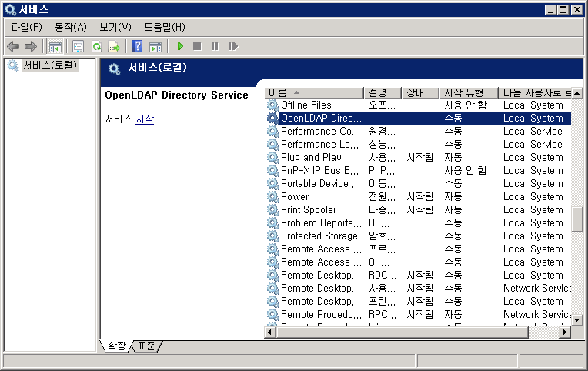This screenshot has width=588, height=371.
Task: Sort by the 다음 사용자로 column header
Action: 535,92
